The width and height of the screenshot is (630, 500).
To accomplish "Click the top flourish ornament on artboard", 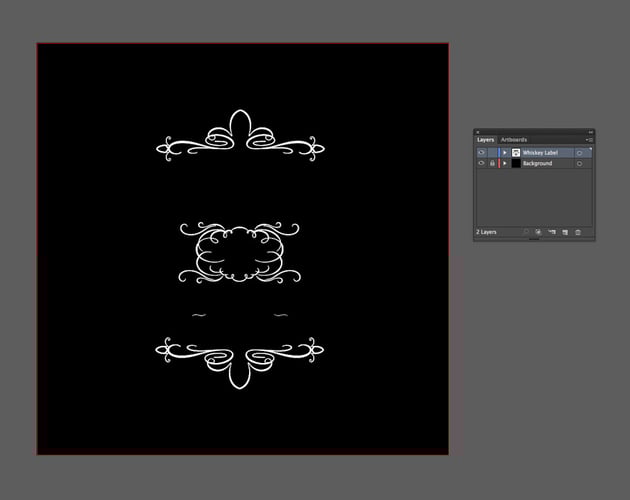I will pyautogui.click(x=240, y=136).
